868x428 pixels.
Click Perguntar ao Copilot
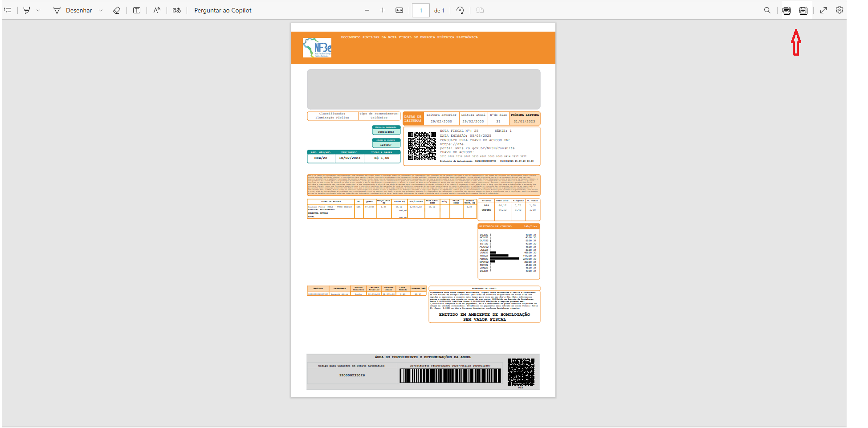click(x=223, y=10)
